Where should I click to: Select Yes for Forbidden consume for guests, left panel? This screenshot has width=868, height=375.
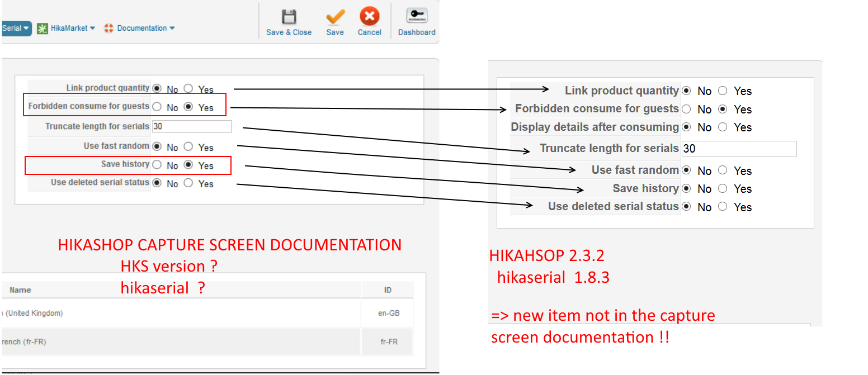(x=188, y=106)
